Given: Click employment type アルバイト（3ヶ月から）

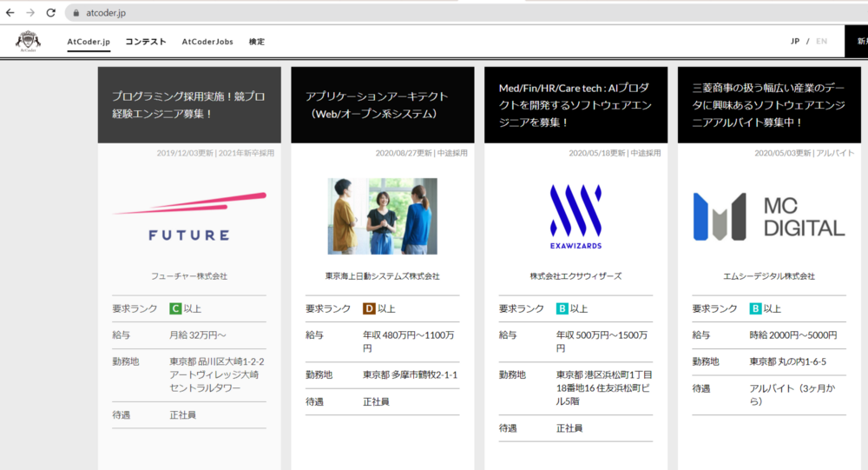Looking at the screenshot, I should 792,395.
